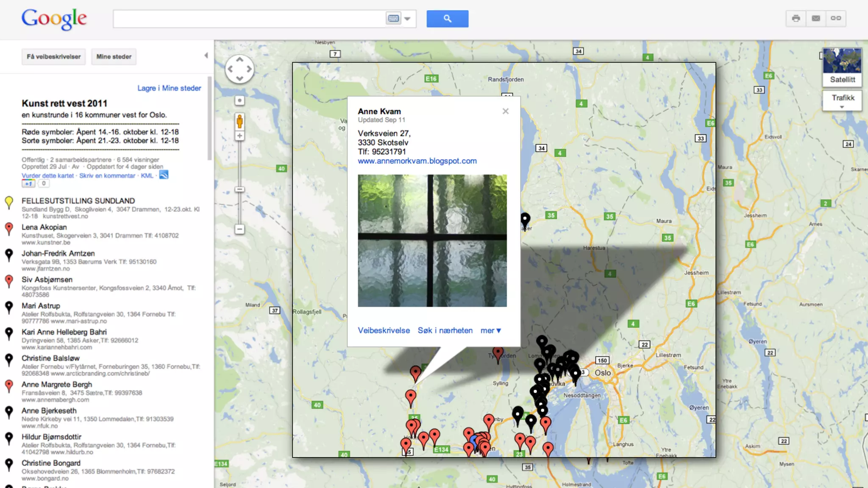868x488 pixels.
Task: Open the Få veibeskrivelser tab
Action: click(x=53, y=57)
